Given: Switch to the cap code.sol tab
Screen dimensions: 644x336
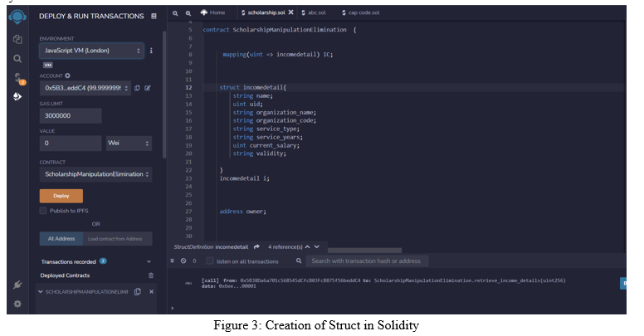Looking at the screenshot, I should tap(361, 12).
